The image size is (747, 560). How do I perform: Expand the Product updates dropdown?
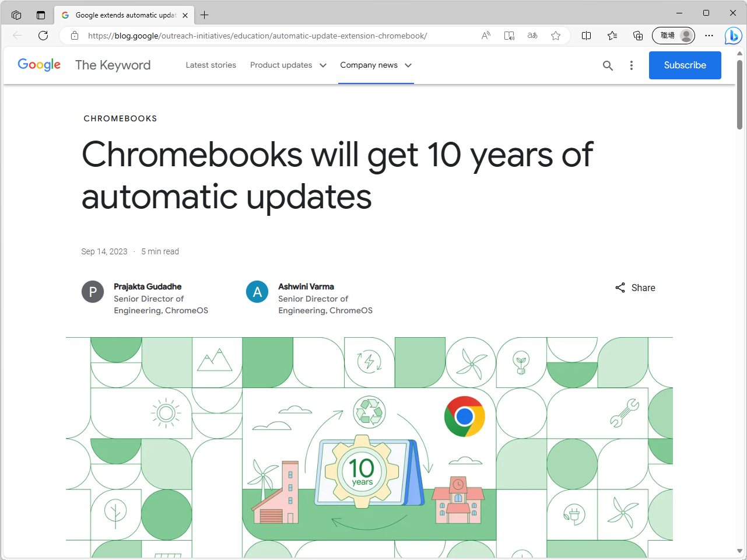[288, 65]
